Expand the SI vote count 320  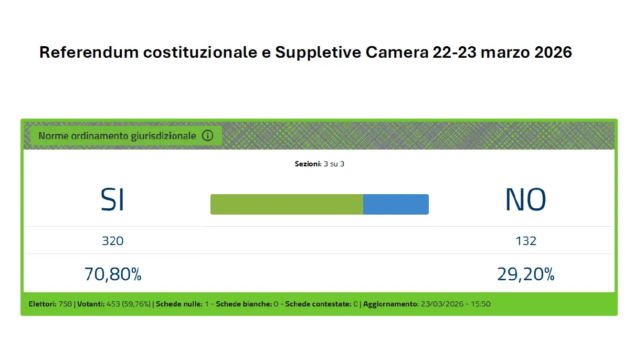pyautogui.click(x=112, y=240)
